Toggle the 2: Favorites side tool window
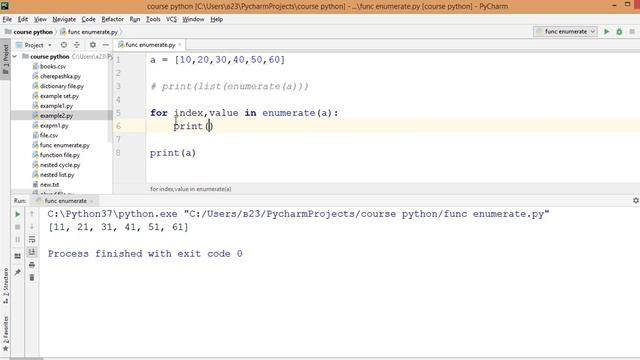This screenshot has width=640, height=360. point(5,333)
